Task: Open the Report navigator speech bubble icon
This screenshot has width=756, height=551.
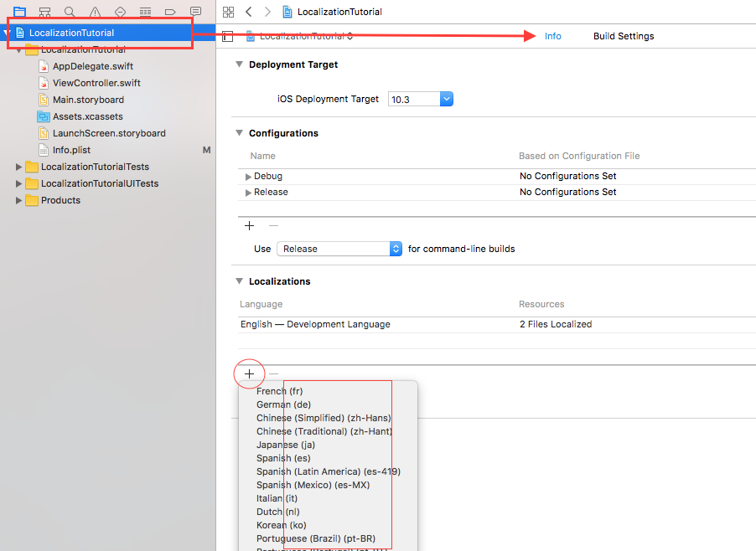Action: (196, 12)
